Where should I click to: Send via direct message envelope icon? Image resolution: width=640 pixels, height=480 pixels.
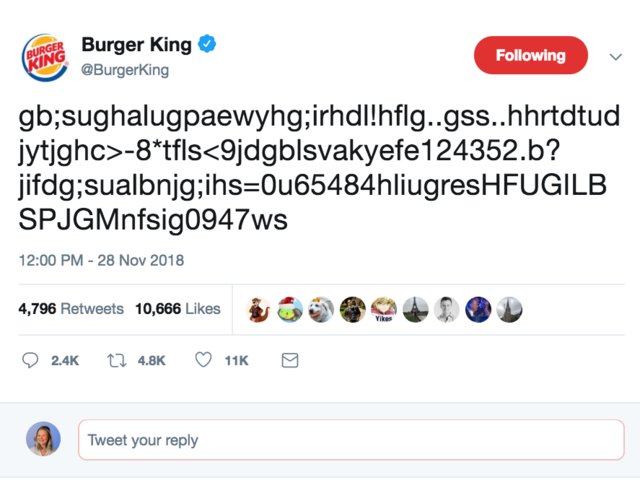pyautogui.click(x=290, y=360)
